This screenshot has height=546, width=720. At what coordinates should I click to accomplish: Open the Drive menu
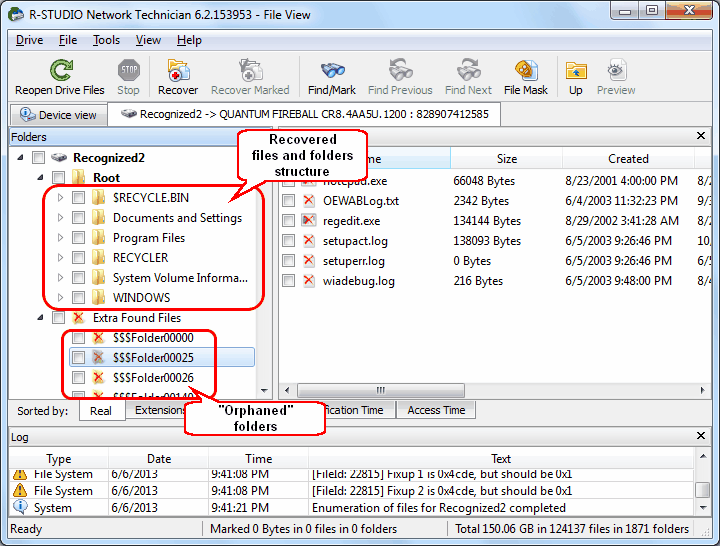[29, 40]
